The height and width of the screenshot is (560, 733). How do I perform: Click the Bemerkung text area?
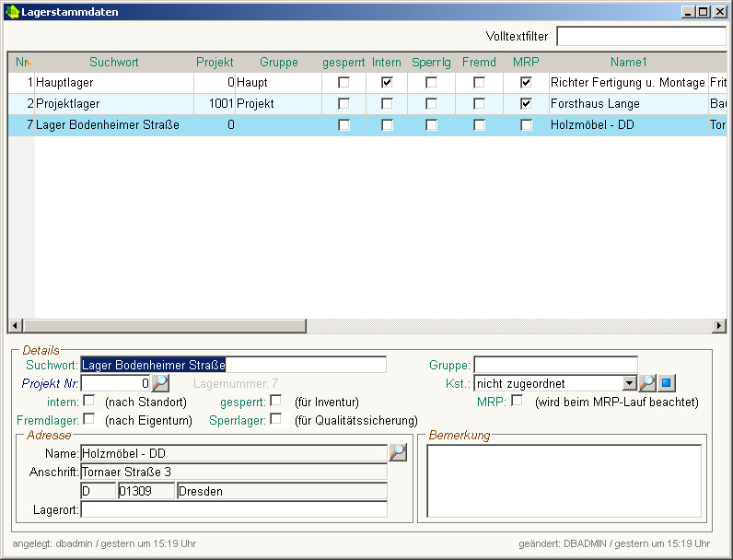(x=564, y=481)
